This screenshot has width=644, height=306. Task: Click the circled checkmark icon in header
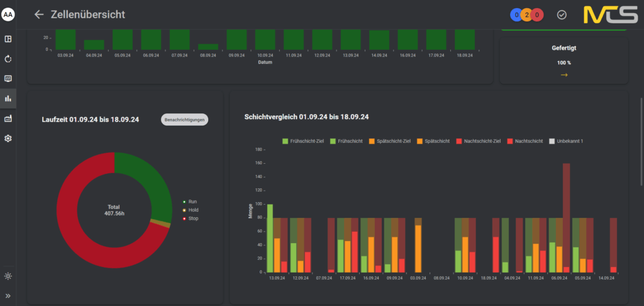tap(562, 14)
